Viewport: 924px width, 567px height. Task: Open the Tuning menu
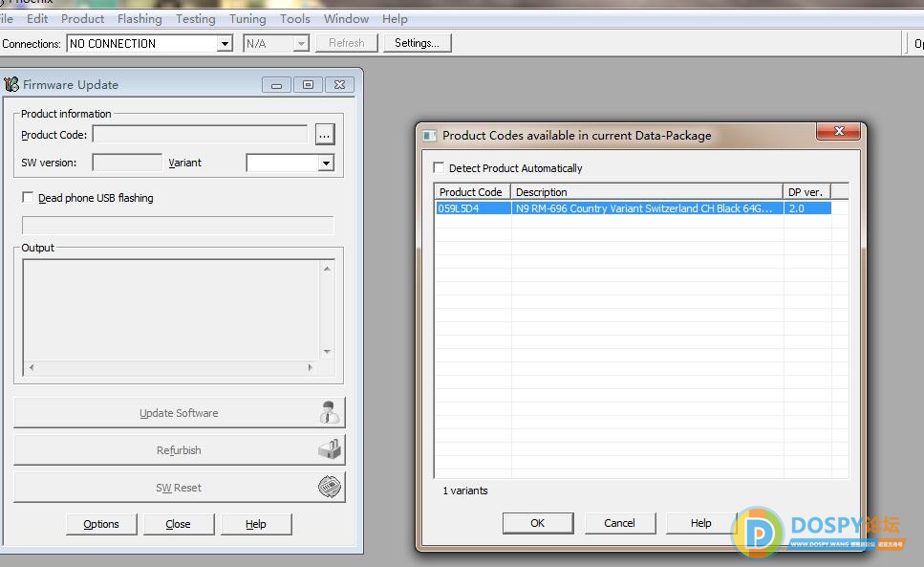247,19
